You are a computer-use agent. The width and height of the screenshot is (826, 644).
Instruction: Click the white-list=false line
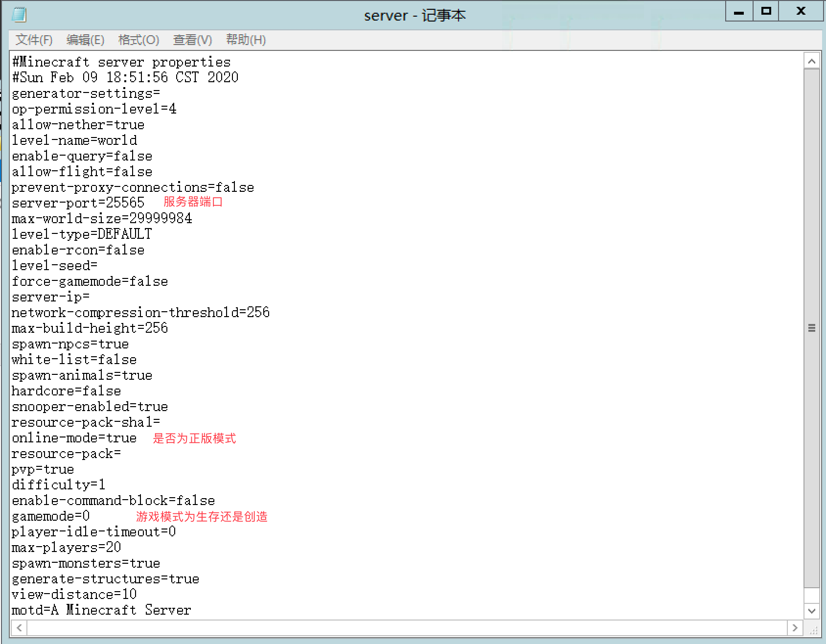point(74,360)
